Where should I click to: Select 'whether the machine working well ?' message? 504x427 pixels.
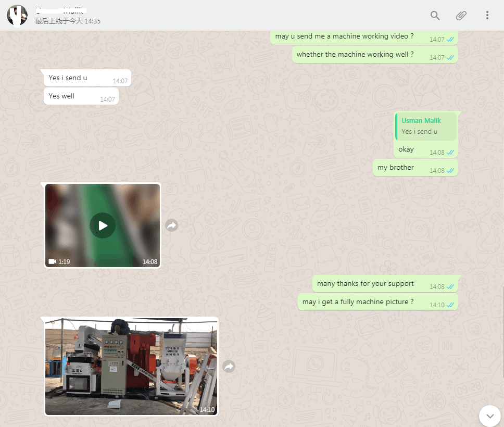(x=375, y=55)
